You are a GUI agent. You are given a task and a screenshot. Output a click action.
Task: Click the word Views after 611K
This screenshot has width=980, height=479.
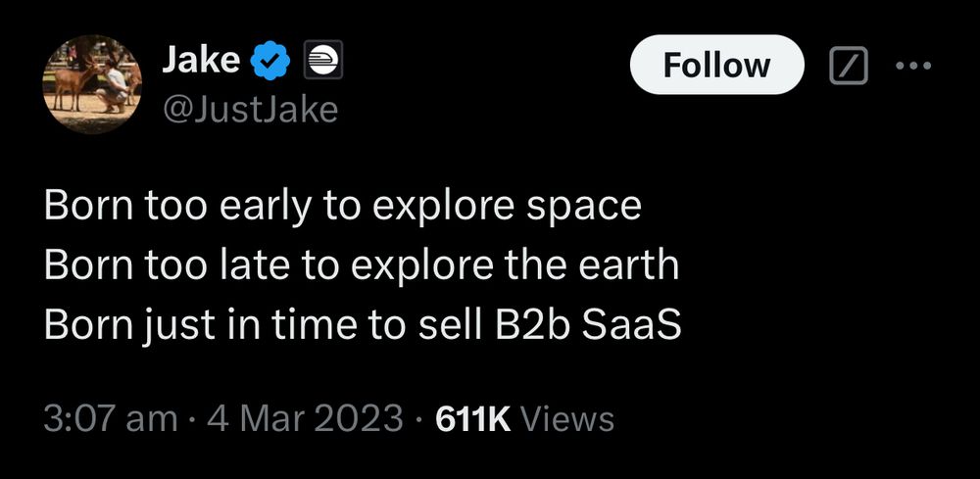pyautogui.click(x=567, y=418)
